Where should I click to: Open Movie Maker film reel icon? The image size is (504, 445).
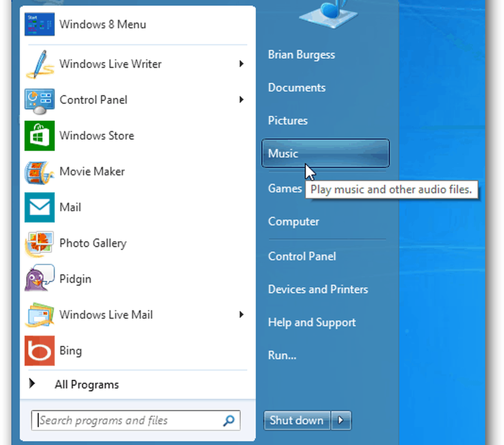tap(39, 172)
